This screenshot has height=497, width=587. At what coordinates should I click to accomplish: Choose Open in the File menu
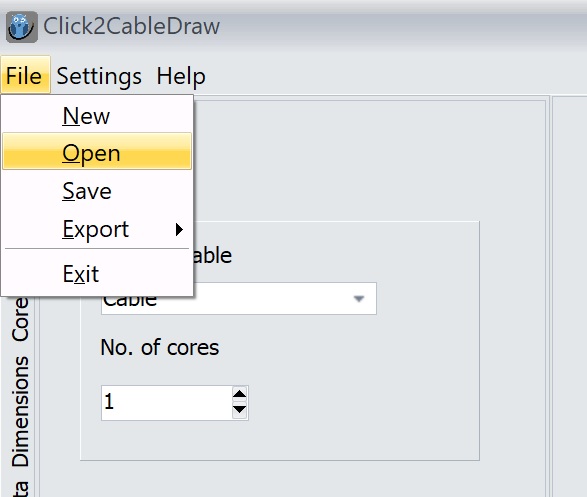(97, 151)
